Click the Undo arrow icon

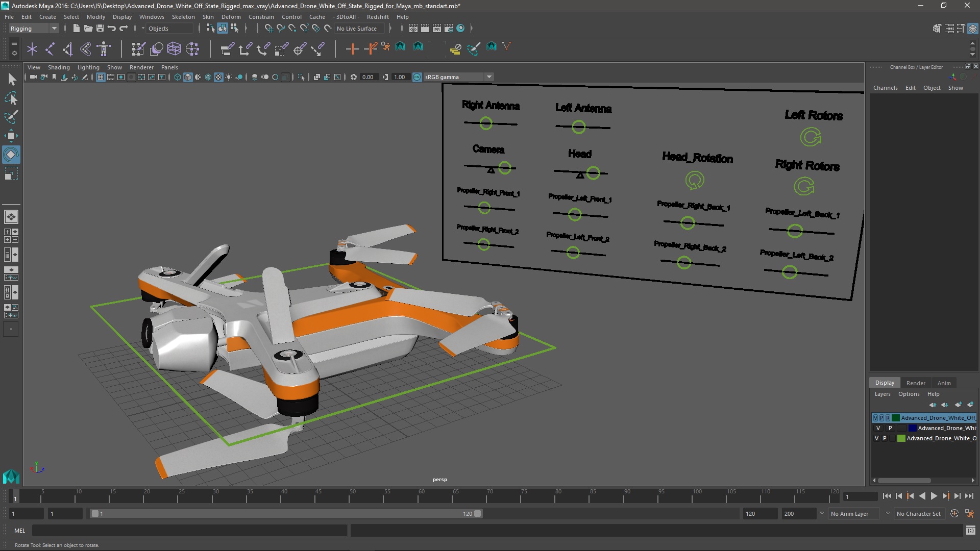pyautogui.click(x=112, y=29)
